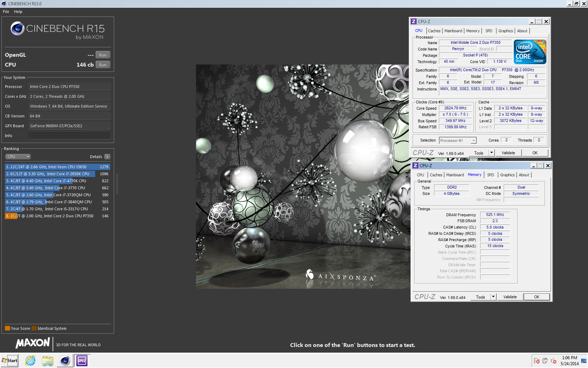Switch to Caches tab in upper CPU-Z
588x368 pixels.
tap(434, 31)
